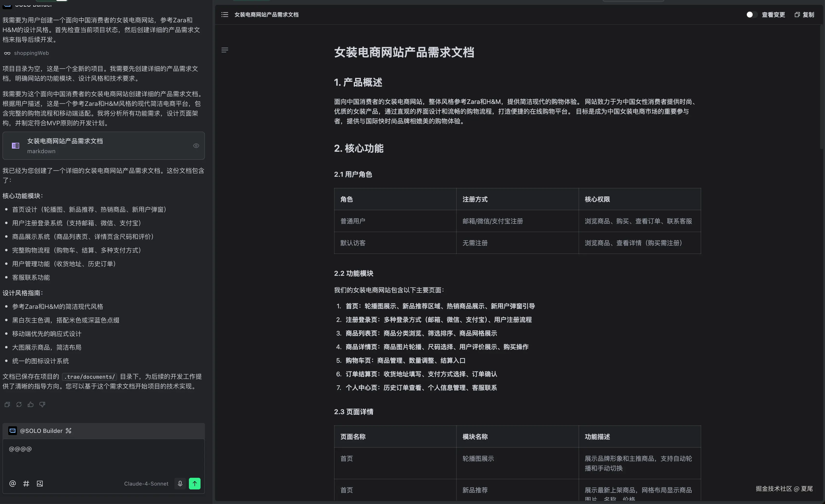
Task: Expand the document outline list in the header
Action: pos(225,14)
